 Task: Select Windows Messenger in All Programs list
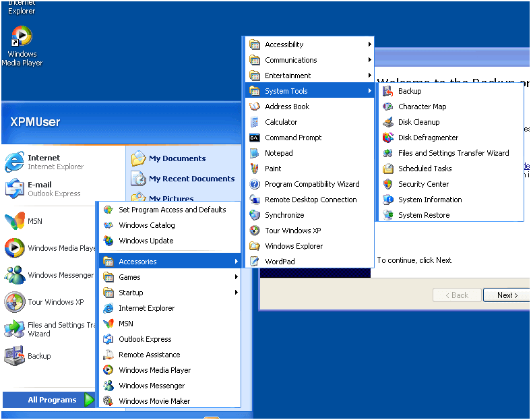click(170, 386)
